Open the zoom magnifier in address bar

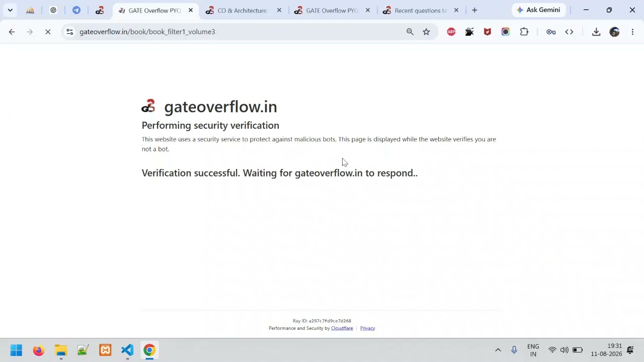[x=410, y=32]
